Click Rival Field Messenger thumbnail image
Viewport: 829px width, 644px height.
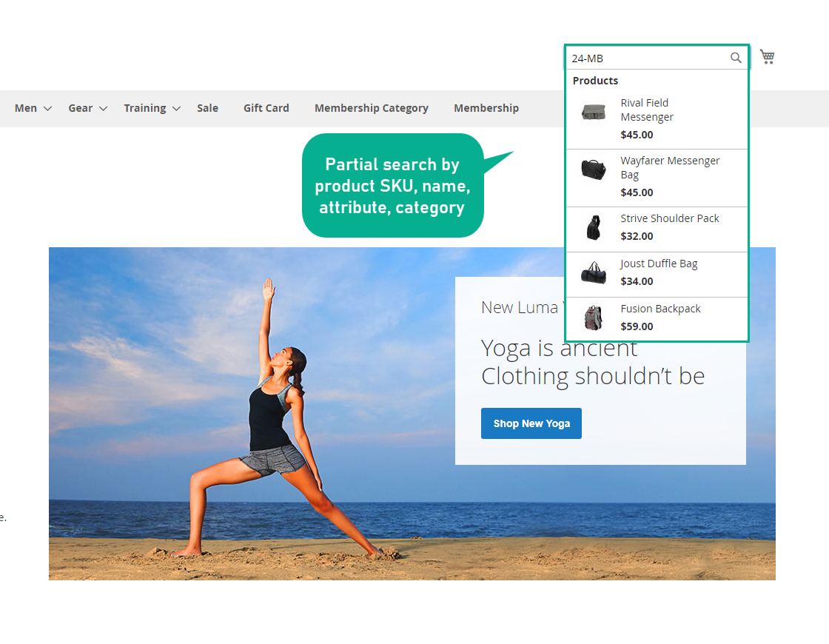click(x=593, y=112)
